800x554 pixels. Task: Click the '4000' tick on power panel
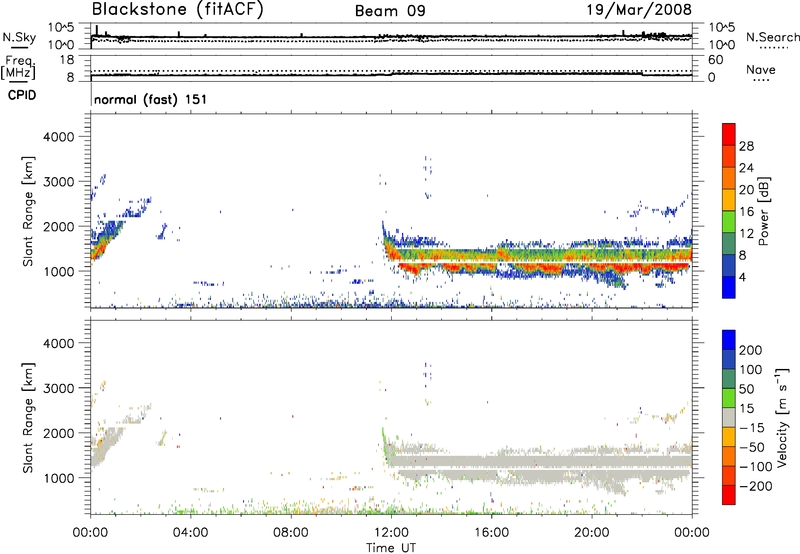pos(59,137)
